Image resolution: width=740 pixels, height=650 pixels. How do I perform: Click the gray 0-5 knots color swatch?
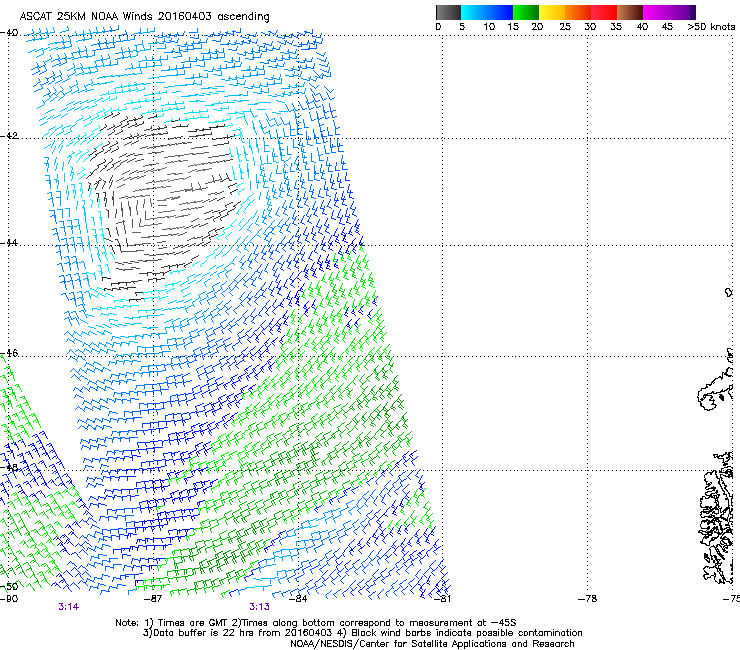pos(448,12)
